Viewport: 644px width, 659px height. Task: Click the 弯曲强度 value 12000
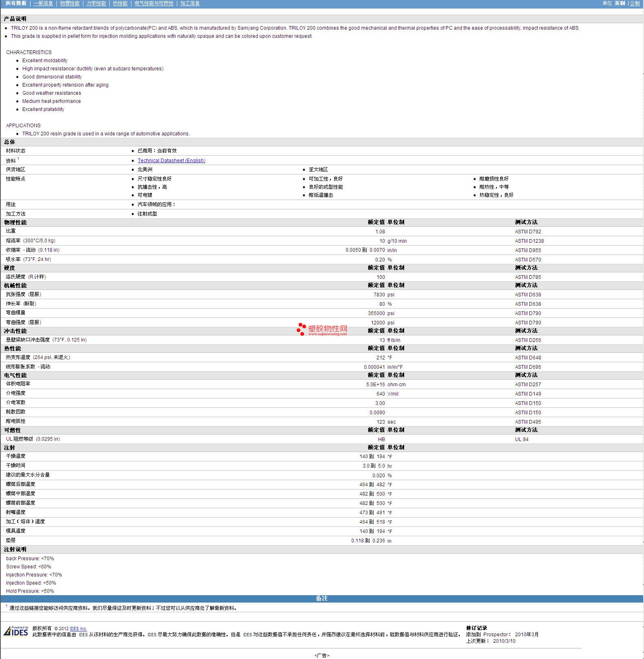point(378,323)
